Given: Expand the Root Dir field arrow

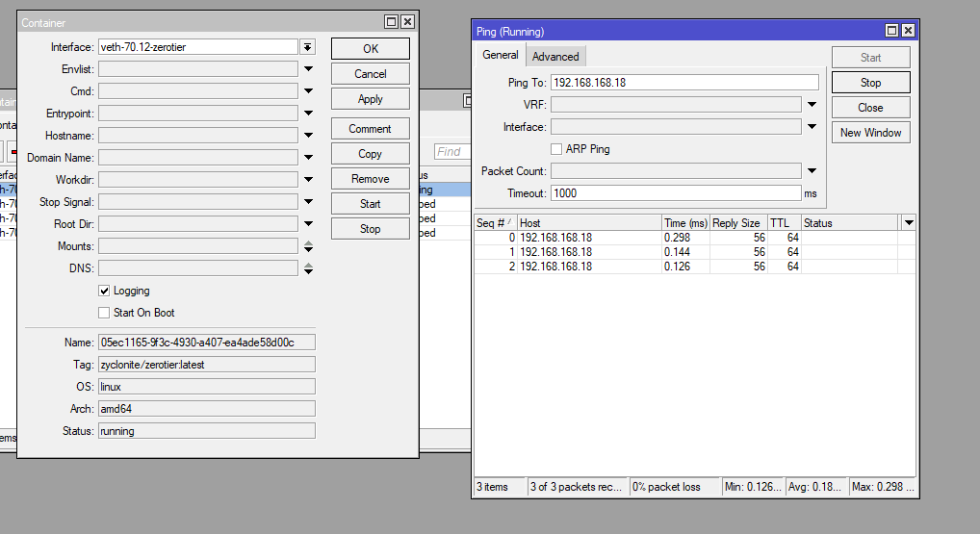Looking at the screenshot, I should click(308, 223).
